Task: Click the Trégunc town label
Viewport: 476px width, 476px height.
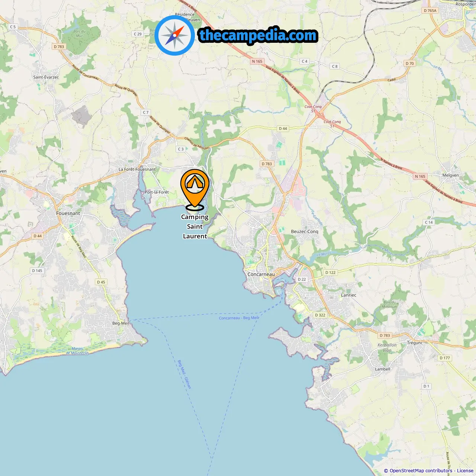Action: pyautogui.click(x=415, y=343)
